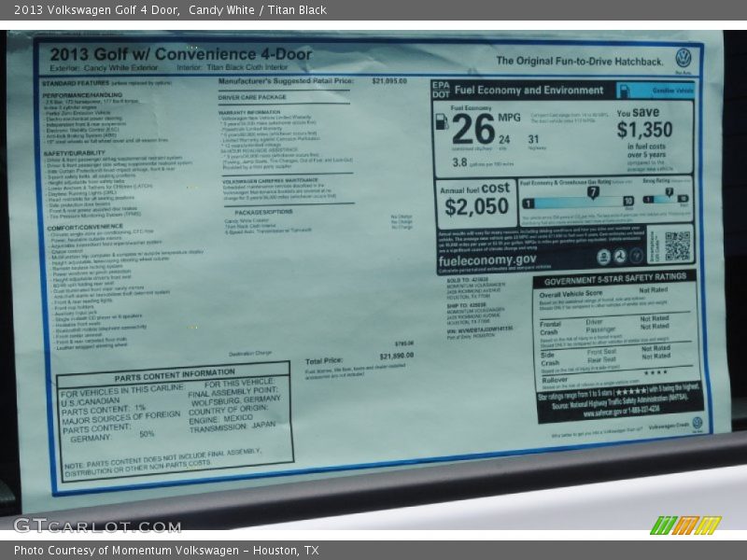This screenshot has width=747, height=560.
Task: Click the 'ENGINE: MEXICO' line
Action: click(220, 419)
